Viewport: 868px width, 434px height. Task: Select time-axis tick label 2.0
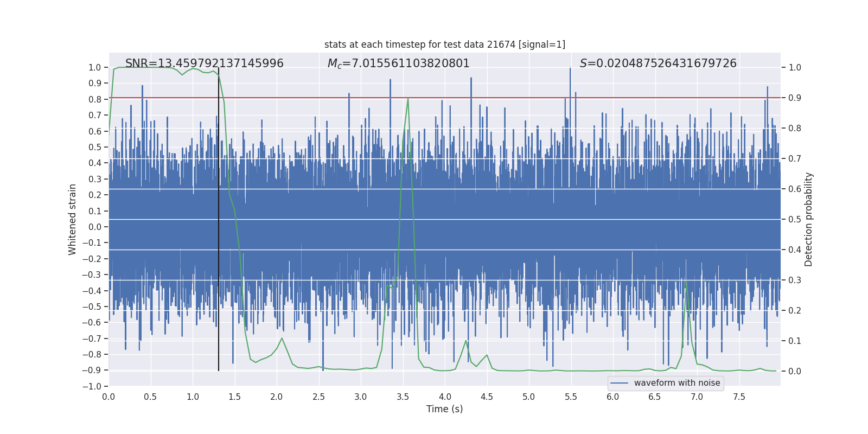(x=277, y=397)
